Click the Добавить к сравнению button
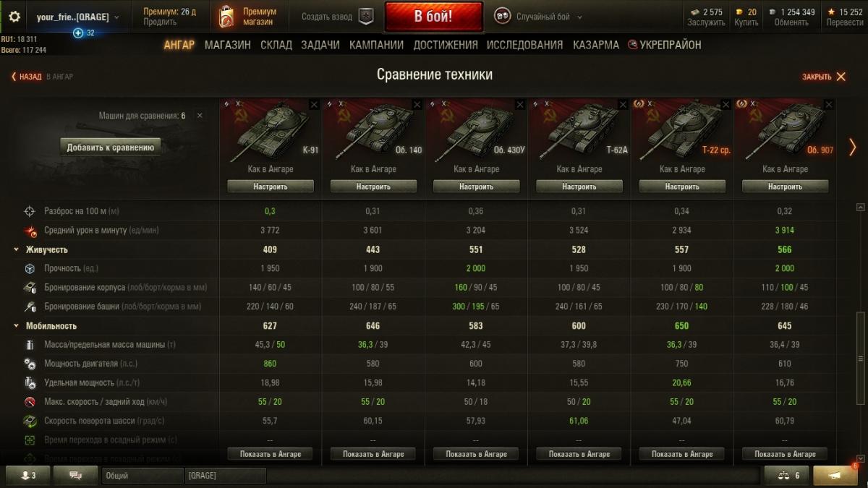 [111, 147]
